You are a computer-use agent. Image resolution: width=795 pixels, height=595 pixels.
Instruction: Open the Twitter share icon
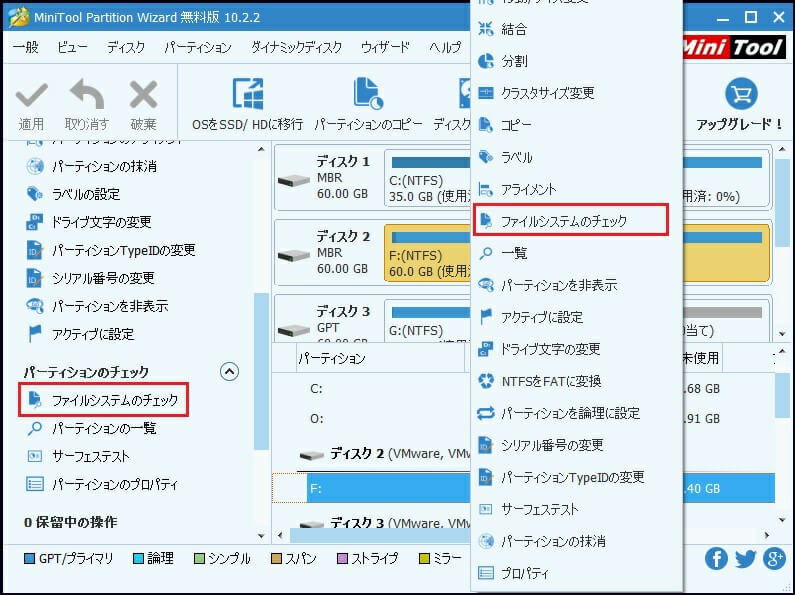coord(745,559)
